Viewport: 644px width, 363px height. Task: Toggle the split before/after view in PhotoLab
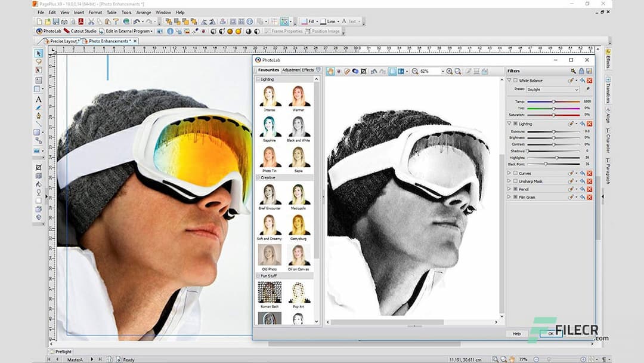click(x=401, y=70)
